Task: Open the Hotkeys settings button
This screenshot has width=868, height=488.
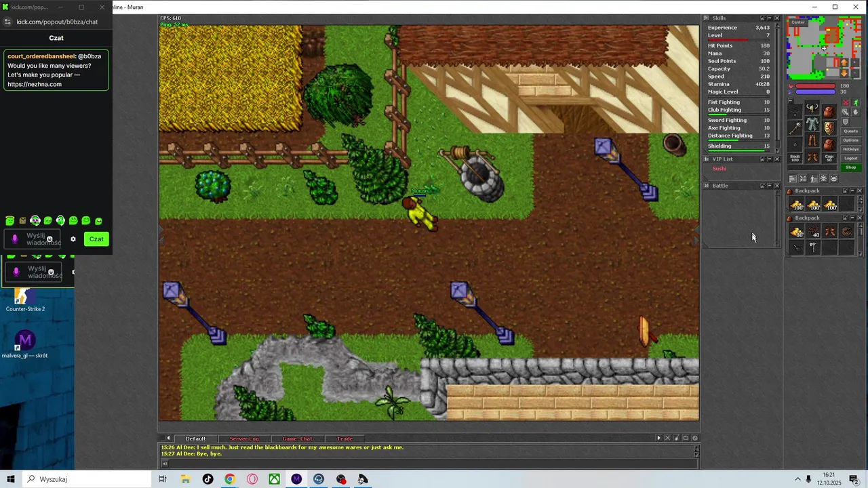Action: tap(850, 148)
